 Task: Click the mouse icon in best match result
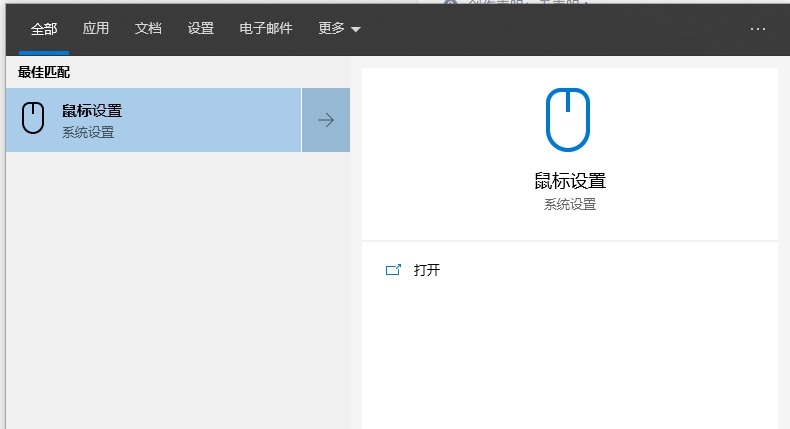34,119
